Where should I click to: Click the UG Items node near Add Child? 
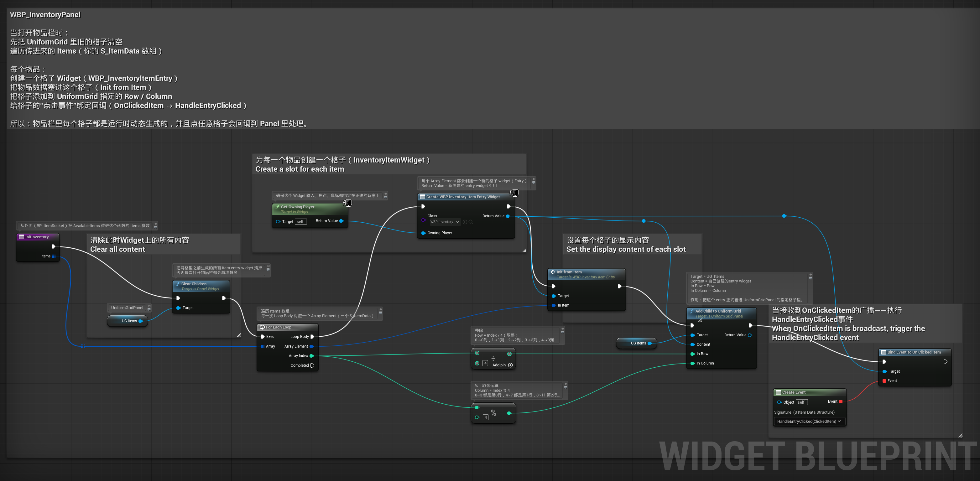[x=637, y=343]
